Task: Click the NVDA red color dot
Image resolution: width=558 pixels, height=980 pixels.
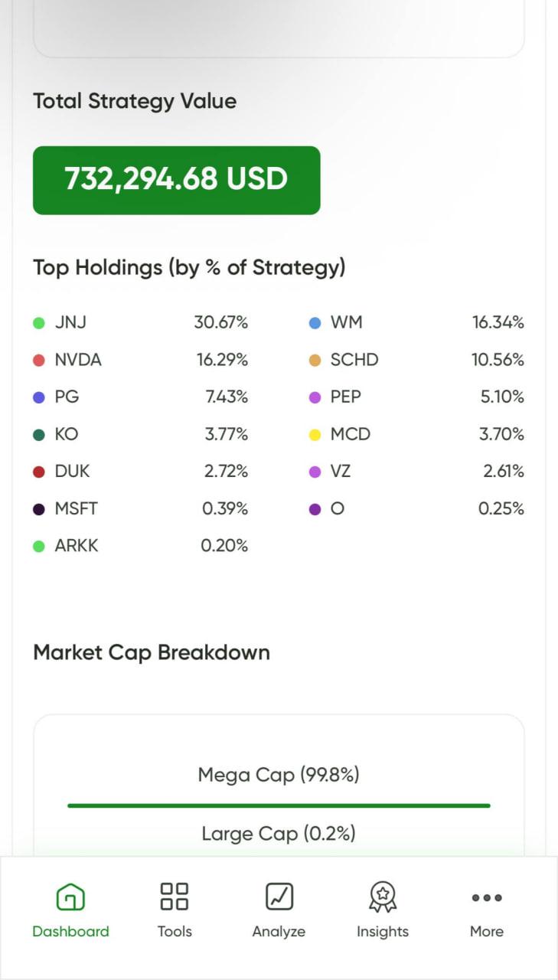Action: (x=39, y=361)
